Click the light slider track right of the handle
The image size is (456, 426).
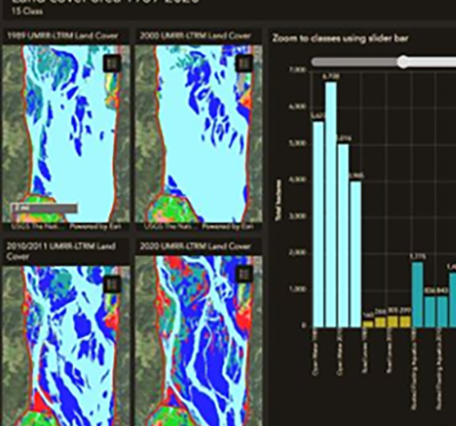(433, 62)
